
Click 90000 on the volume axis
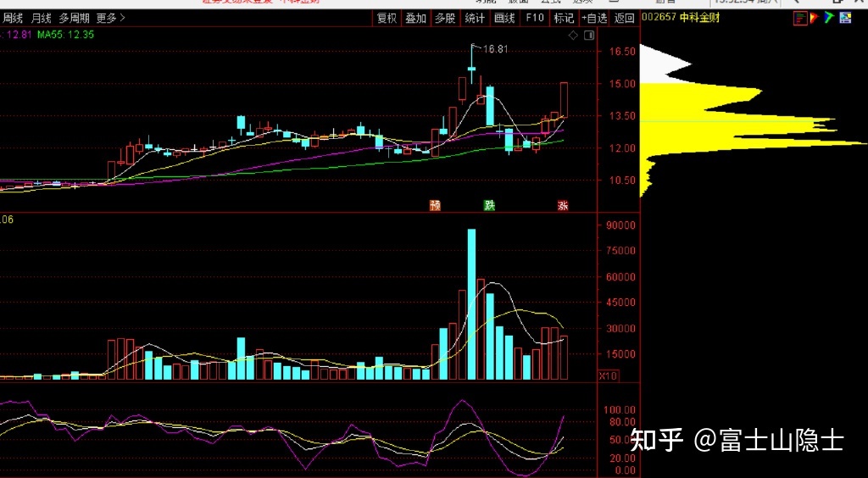click(620, 225)
